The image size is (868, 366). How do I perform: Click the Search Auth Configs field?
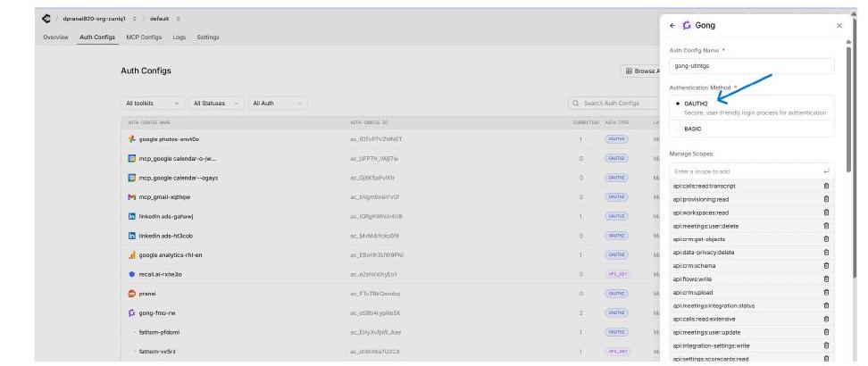pos(613,104)
